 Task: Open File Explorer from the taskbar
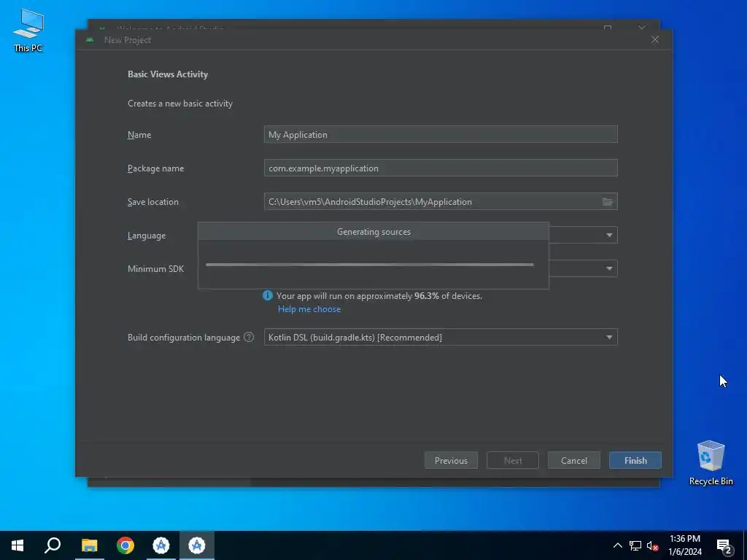(89, 545)
